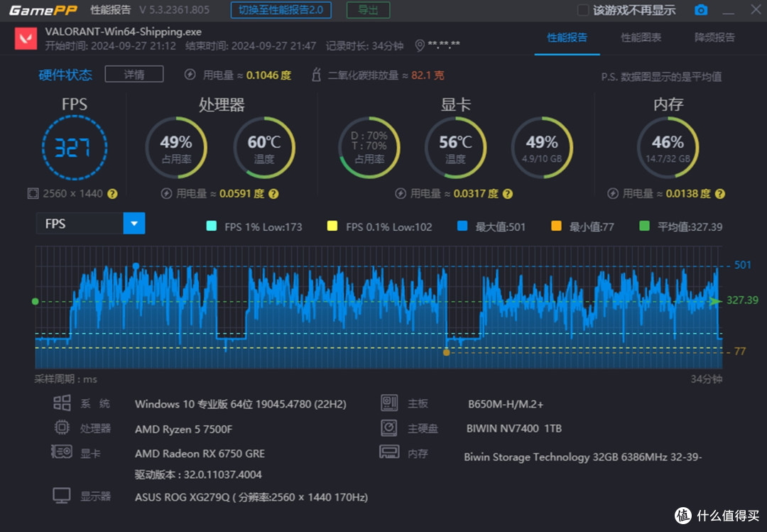Click the resolution frame icon near 2560 x 1440

[x=33, y=193]
